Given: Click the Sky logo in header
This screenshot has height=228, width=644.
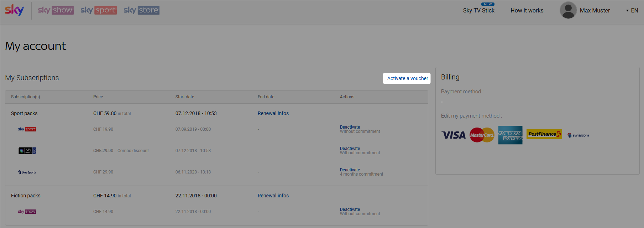Looking at the screenshot, I should pyautogui.click(x=15, y=10).
